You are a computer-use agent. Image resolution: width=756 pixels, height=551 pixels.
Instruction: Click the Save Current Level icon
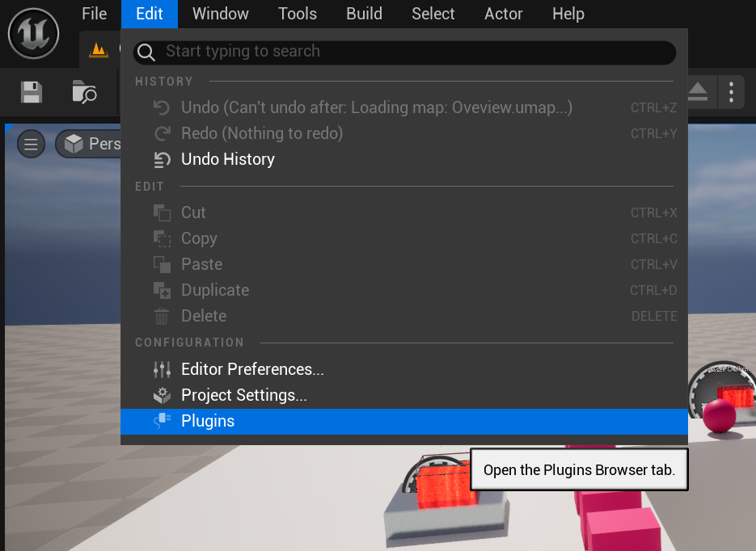tap(31, 91)
